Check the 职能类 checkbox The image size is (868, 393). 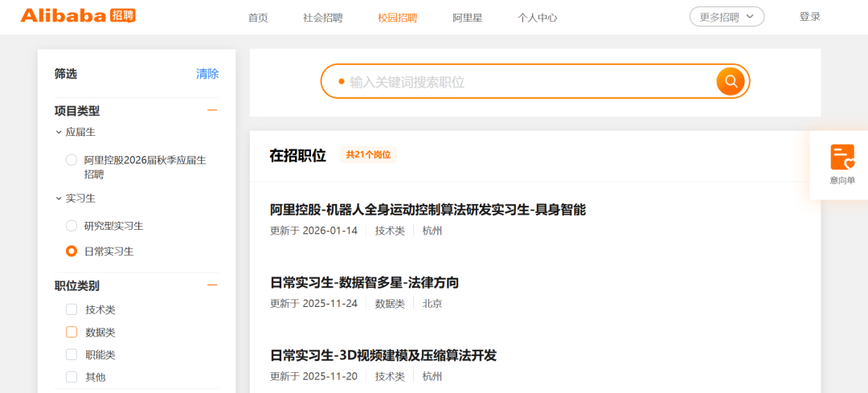(72, 354)
